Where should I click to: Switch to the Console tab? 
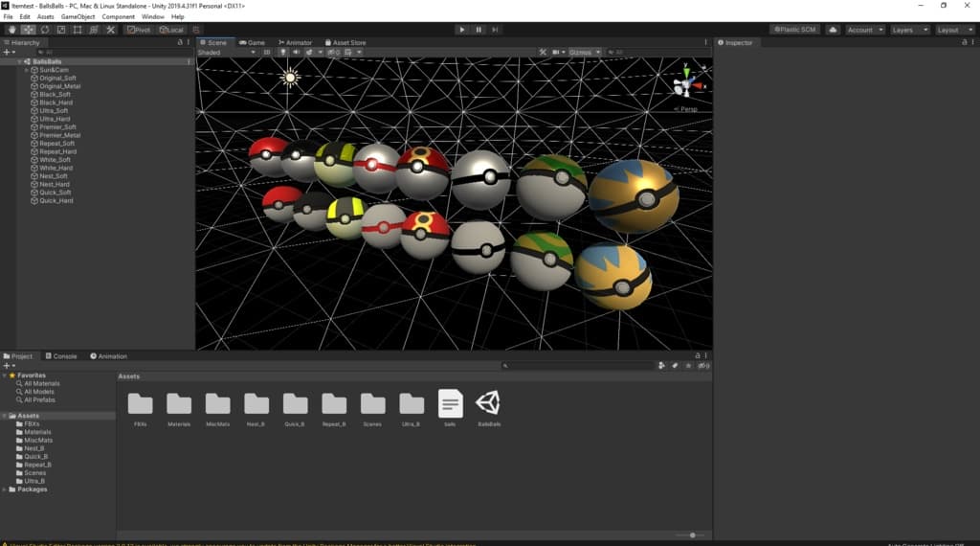tap(61, 356)
